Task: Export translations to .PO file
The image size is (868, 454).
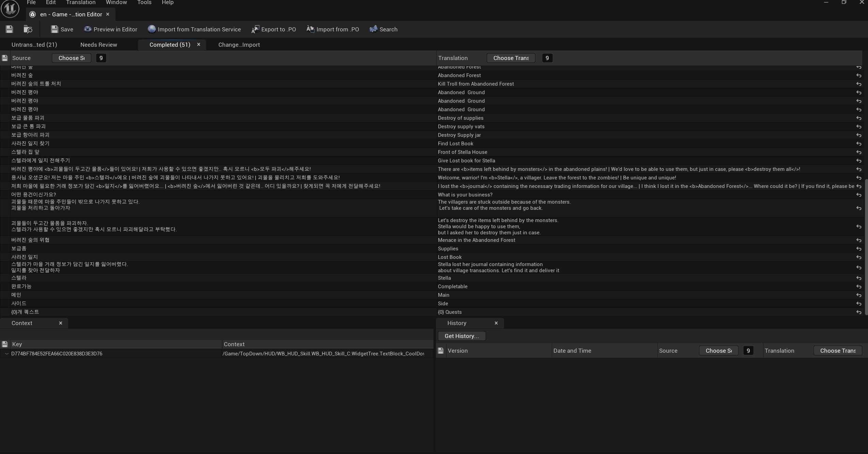Action: 274,29
